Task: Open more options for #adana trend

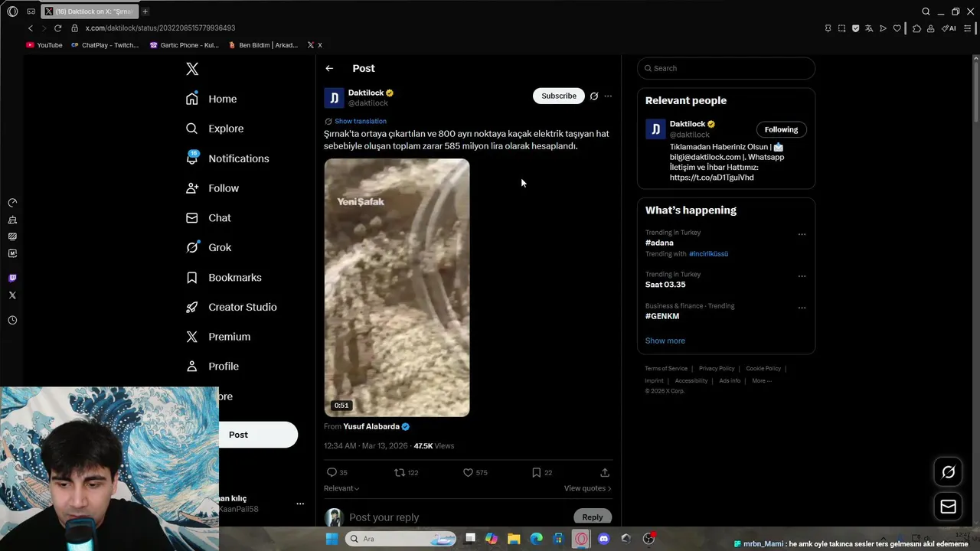Action: coord(802,234)
